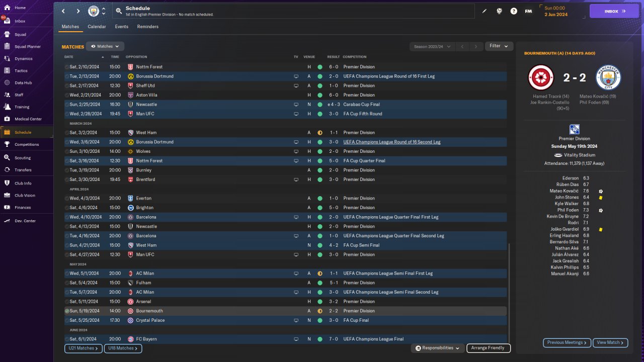
Task: Switch to the Matches tab
Action: pyautogui.click(x=70, y=27)
